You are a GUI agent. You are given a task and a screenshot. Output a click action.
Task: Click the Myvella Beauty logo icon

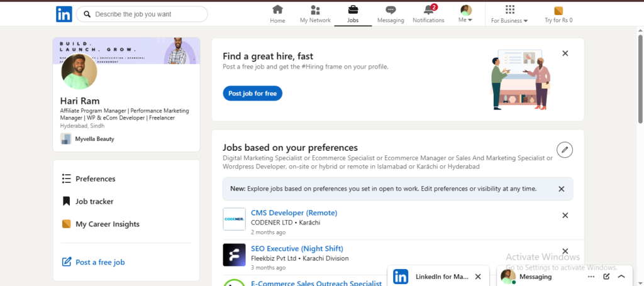point(65,139)
